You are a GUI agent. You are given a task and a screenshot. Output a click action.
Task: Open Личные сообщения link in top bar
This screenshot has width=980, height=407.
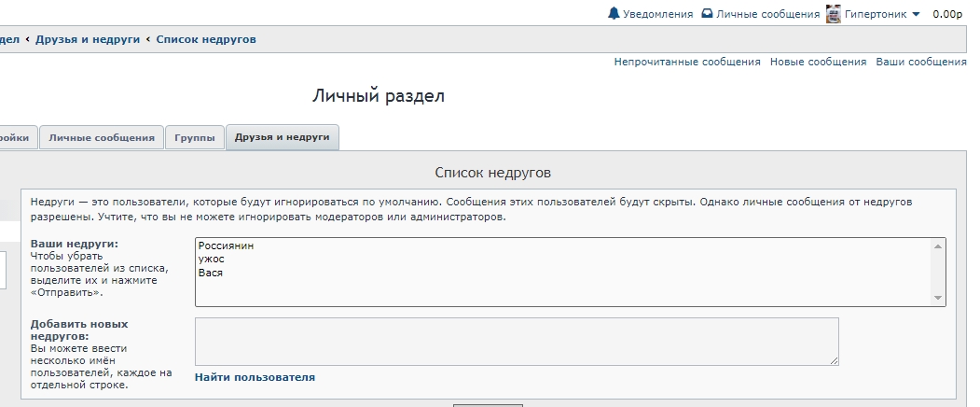tap(767, 14)
